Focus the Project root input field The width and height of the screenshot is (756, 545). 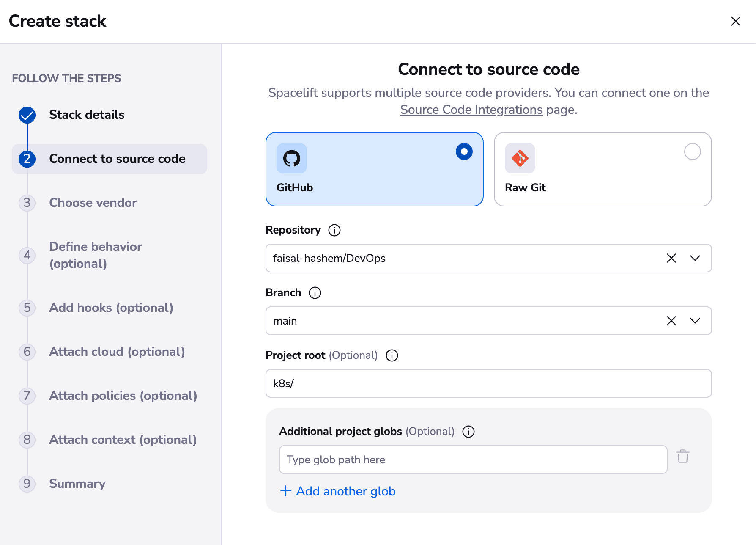pyautogui.click(x=489, y=383)
